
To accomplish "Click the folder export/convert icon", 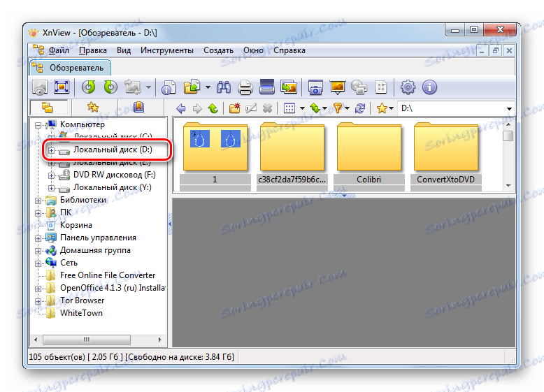I will pos(192,87).
